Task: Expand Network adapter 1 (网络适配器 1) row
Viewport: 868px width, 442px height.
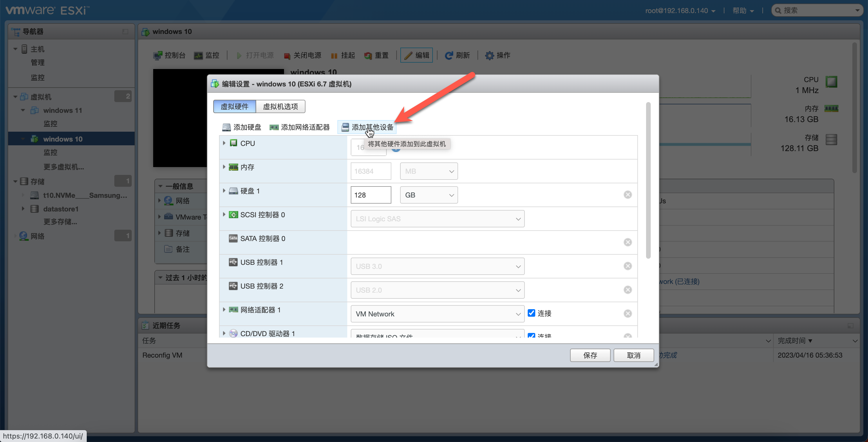Action: pos(224,309)
